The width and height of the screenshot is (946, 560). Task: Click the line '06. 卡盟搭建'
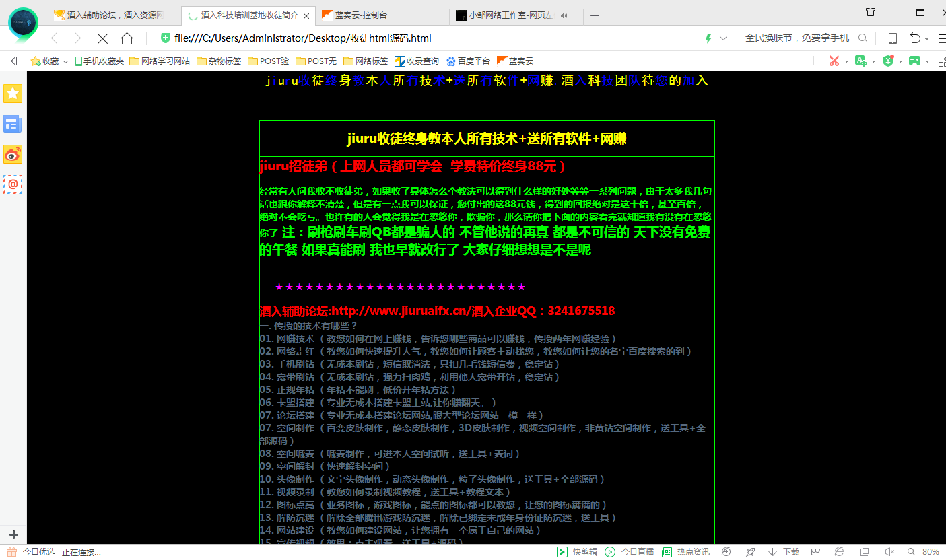click(378, 403)
